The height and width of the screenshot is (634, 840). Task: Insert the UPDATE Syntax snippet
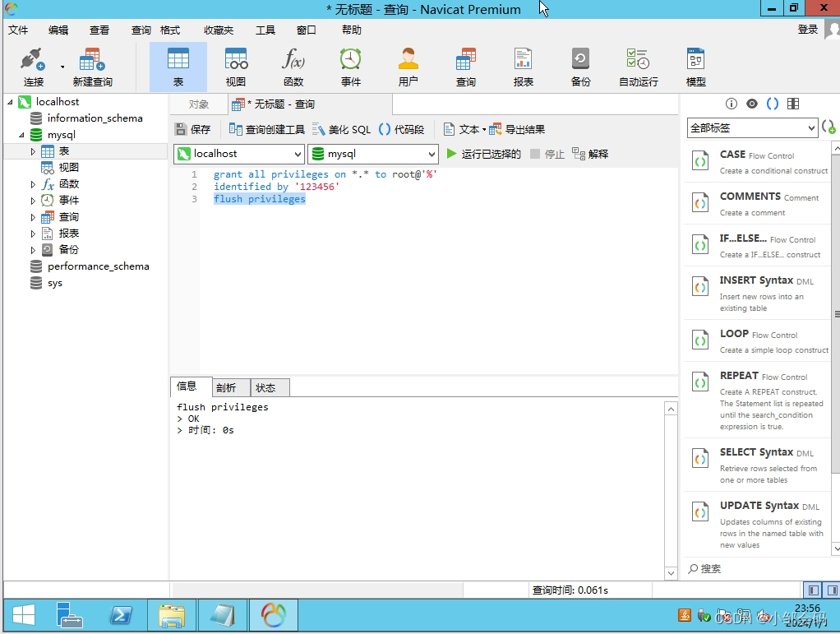[x=758, y=524]
